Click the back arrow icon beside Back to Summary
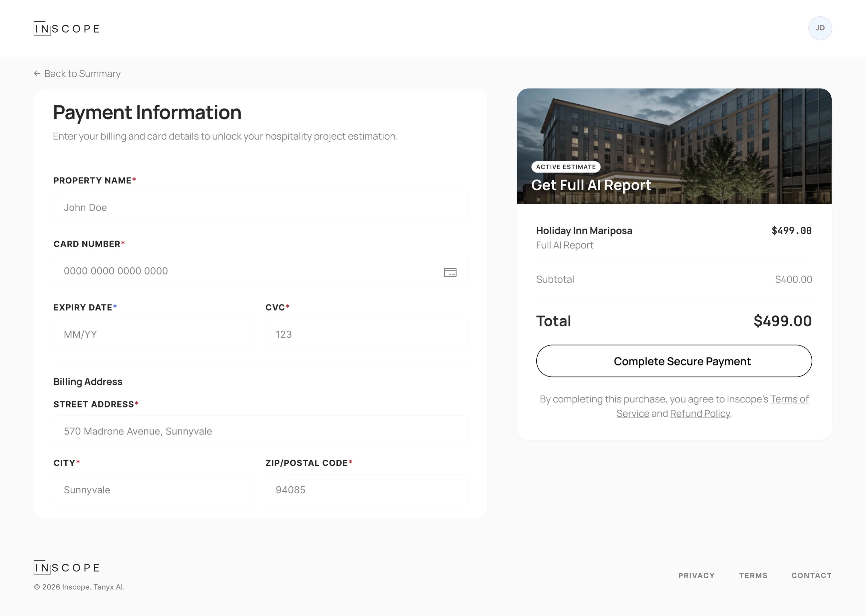This screenshot has width=866, height=616. click(37, 74)
